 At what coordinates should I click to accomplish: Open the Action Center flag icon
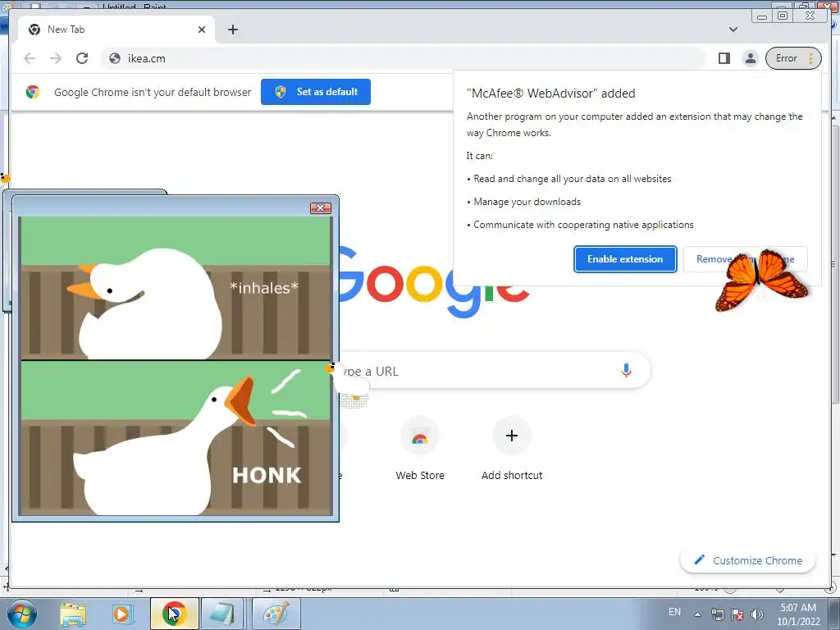tap(737, 614)
